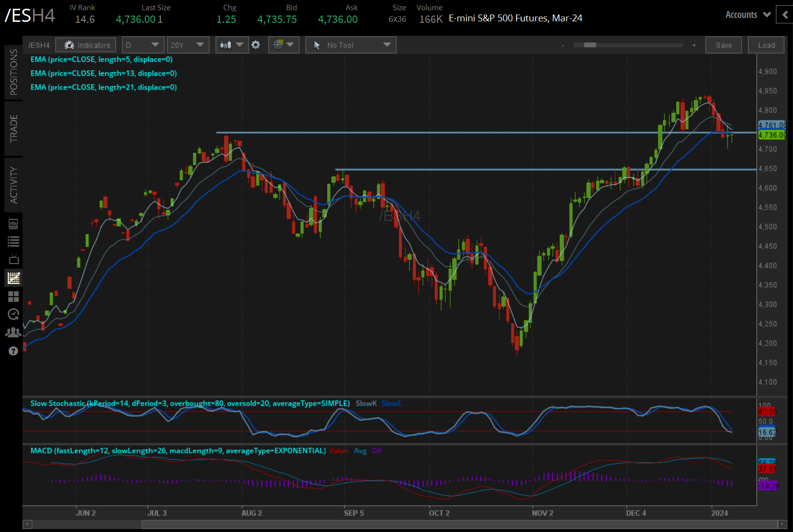
Task: Open the history clock icon
Action: (x=14, y=314)
